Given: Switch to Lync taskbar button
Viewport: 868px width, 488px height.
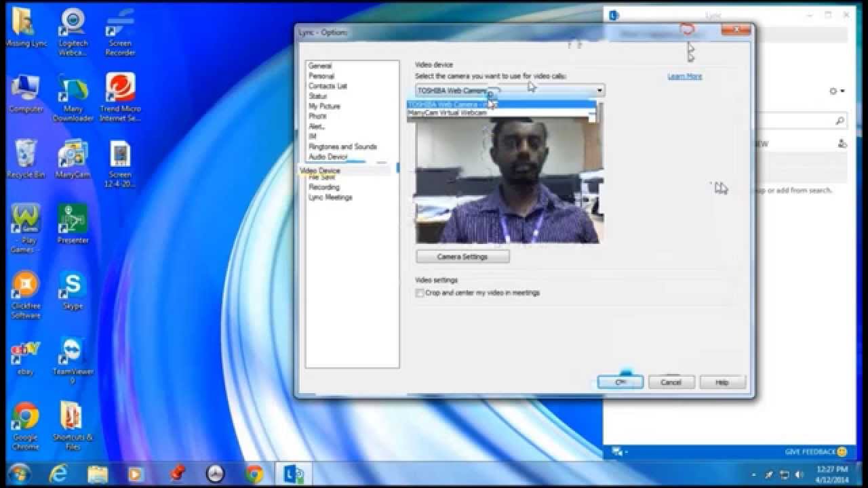Looking at the screenshot, I should coord(294,473).
